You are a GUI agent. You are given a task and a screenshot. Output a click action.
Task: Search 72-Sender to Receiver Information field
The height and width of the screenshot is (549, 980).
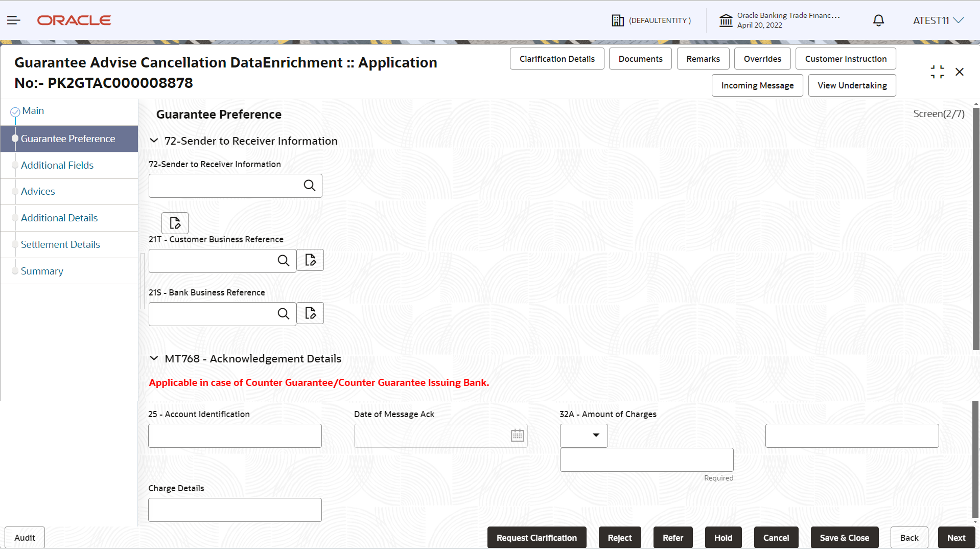pyautogui.click(x=310, y=186)
